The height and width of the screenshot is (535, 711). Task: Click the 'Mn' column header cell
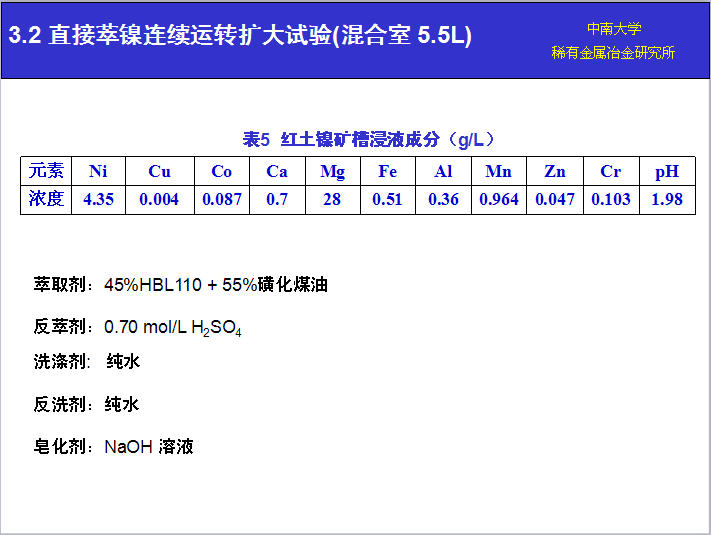(x=499, y=171)
